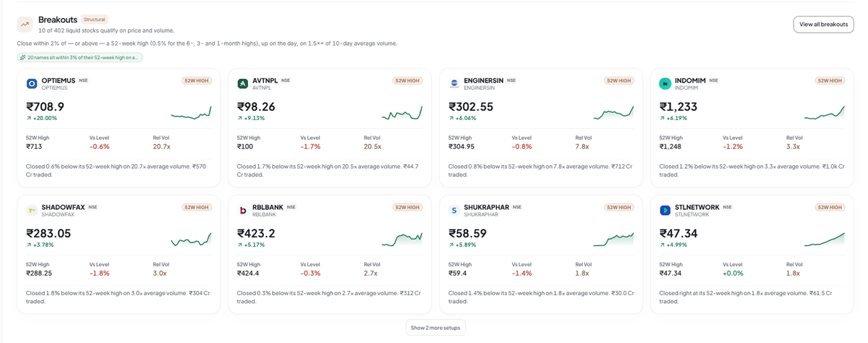Click the ₹59.4 52W High value
Image resolution: width=868 pixels, height=343 pixels.
[x=458, y=273]
